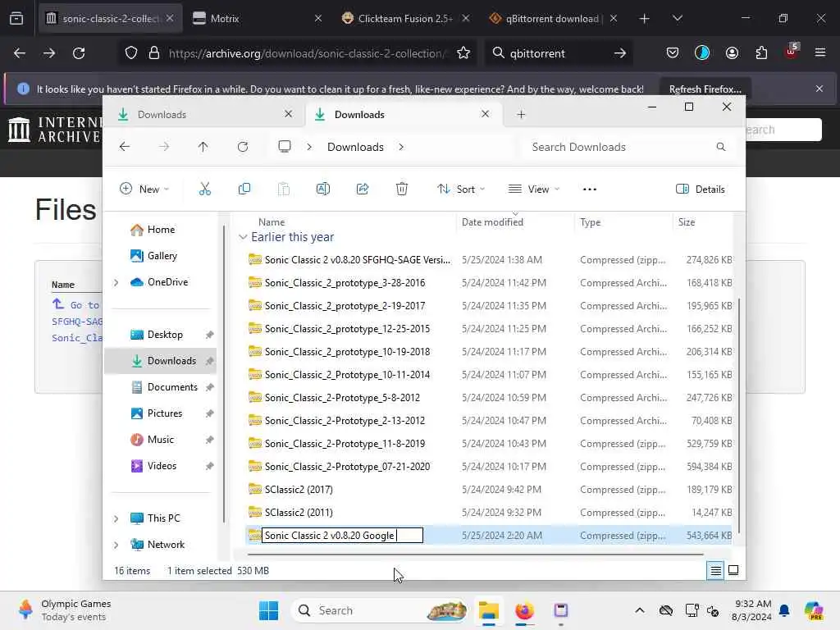Refresh the Downloads folder view

(x=243, y=147)
